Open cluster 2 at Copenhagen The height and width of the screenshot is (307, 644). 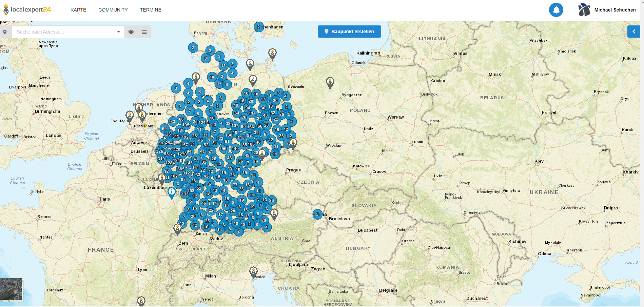click(259, 27)
